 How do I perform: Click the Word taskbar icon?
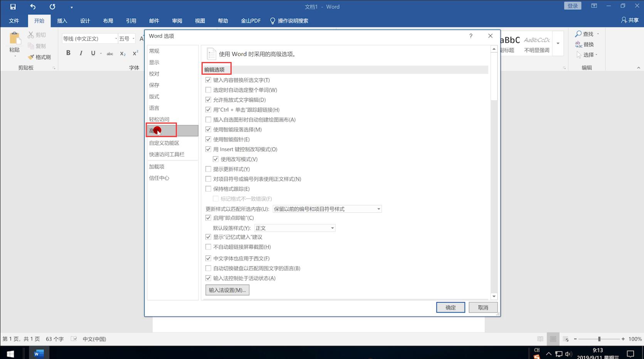click(x=39, y=353)
